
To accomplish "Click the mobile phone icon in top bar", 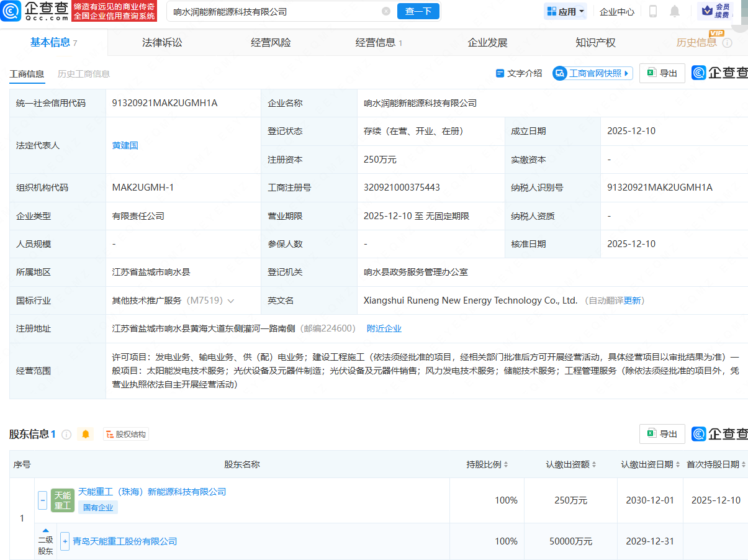I will point(652,11).
